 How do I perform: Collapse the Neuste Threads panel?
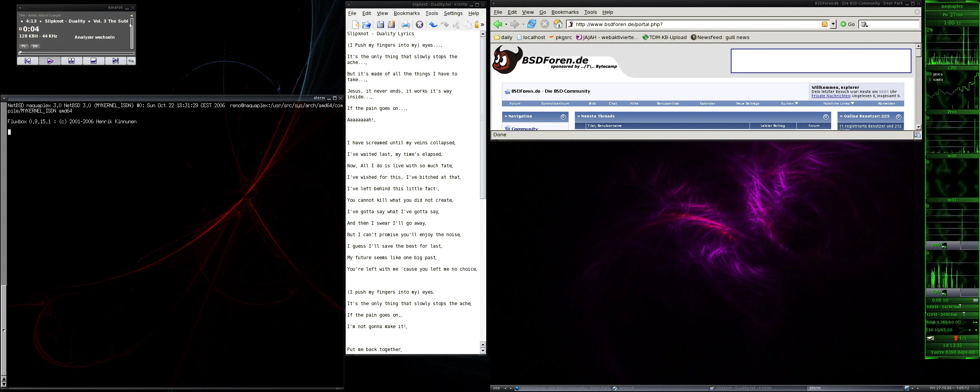826,117
